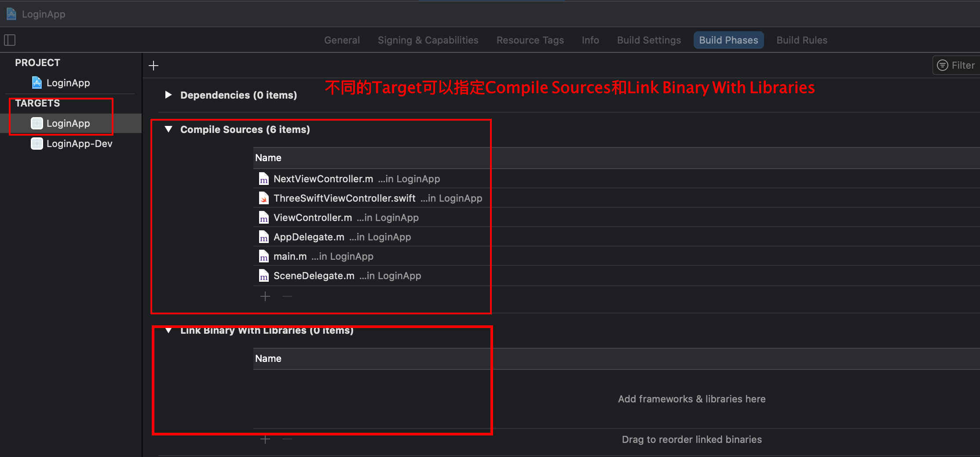The height and width of the screenshot is (457, 980).
Task: Click the Filter icon in the filter field
Action: [943, 65]
